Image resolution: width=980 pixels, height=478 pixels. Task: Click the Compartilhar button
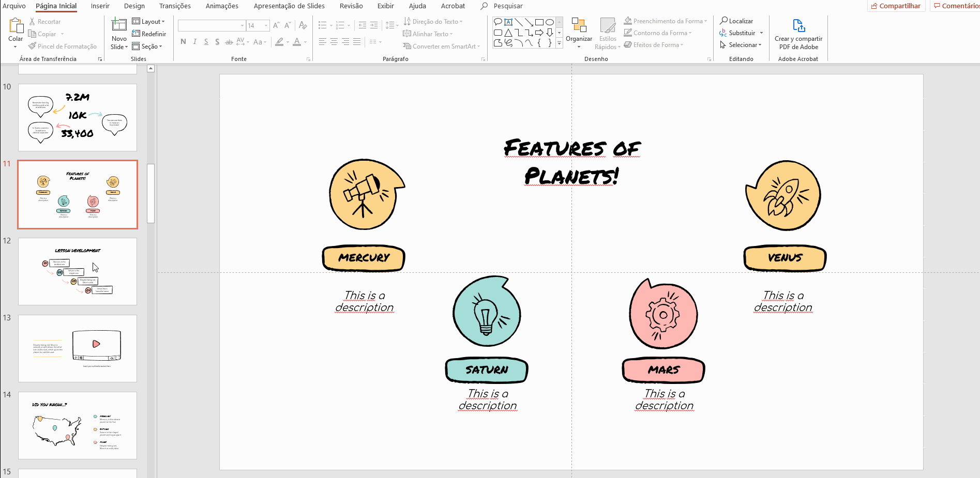point(896,6)
